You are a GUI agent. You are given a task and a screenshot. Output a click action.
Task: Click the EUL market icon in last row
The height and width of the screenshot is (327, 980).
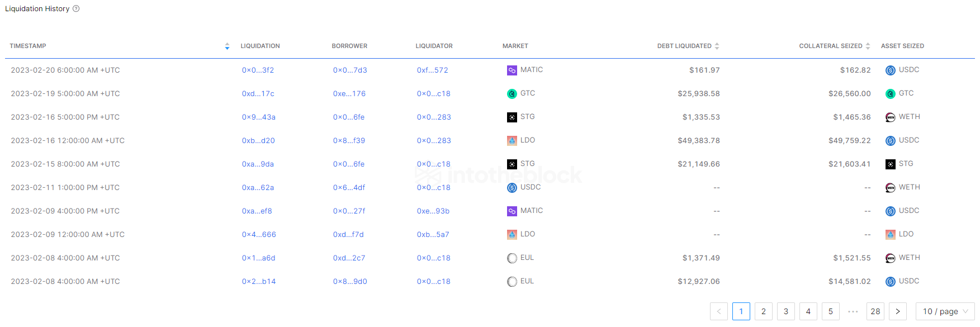coord(512,282)
